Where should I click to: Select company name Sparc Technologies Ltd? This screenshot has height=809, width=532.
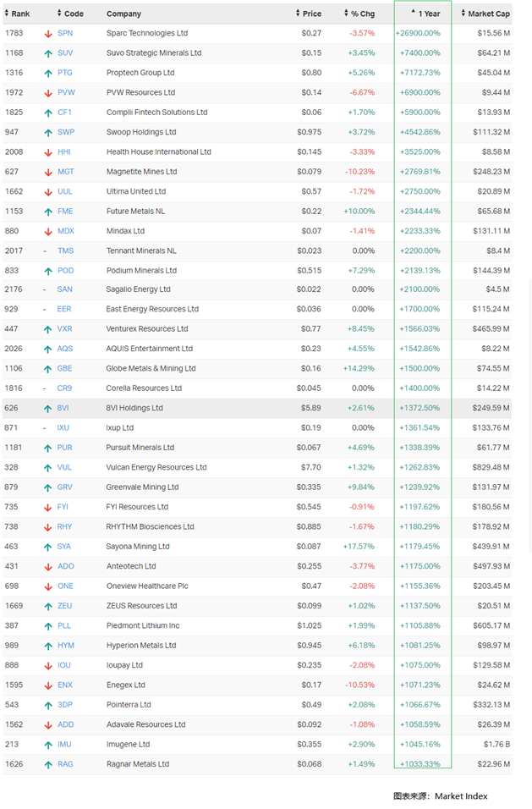click(x=147, y=33)
